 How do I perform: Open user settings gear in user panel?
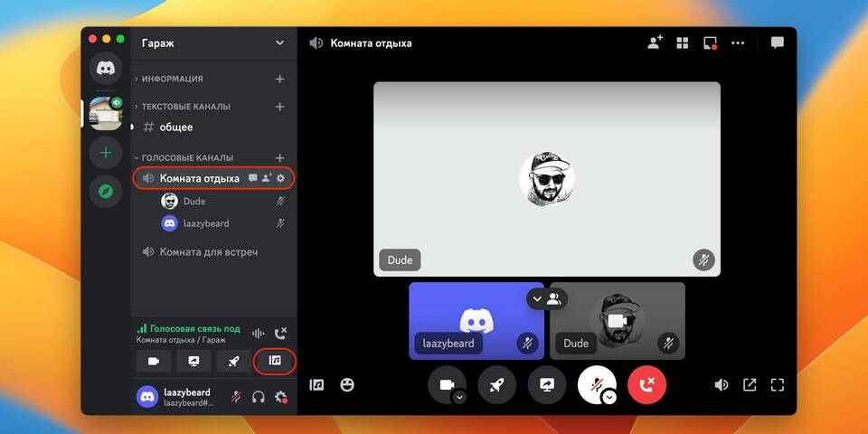[280, 397]
